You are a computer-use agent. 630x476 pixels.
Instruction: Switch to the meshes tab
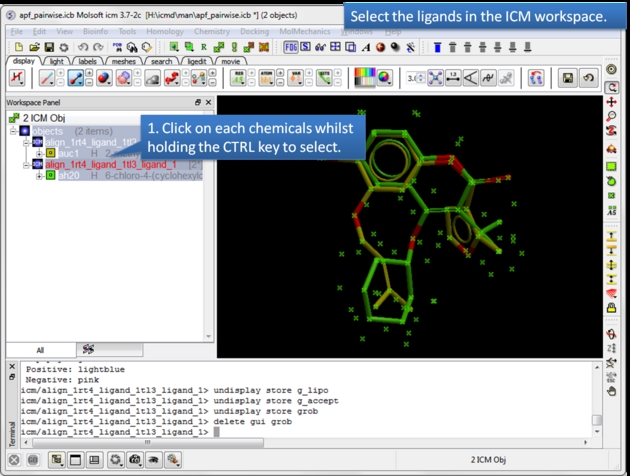pos(123,61)
